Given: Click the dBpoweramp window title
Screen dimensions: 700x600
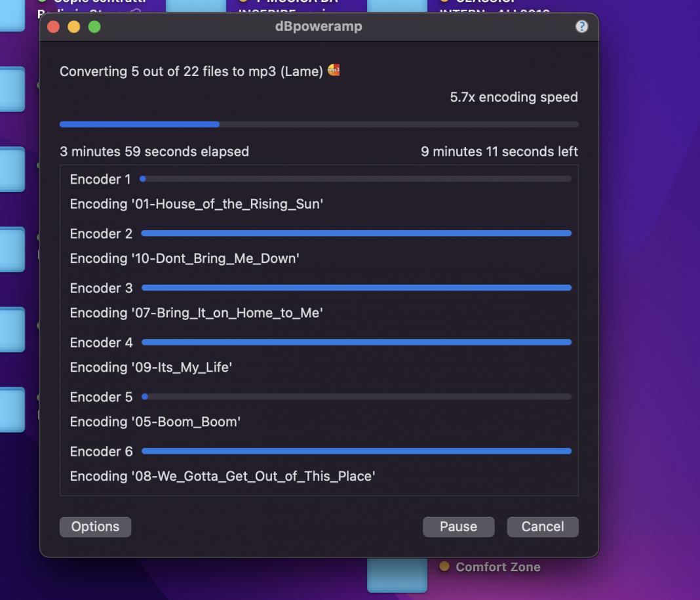Looking at the screenshot, I should click(x=319, y=27).
